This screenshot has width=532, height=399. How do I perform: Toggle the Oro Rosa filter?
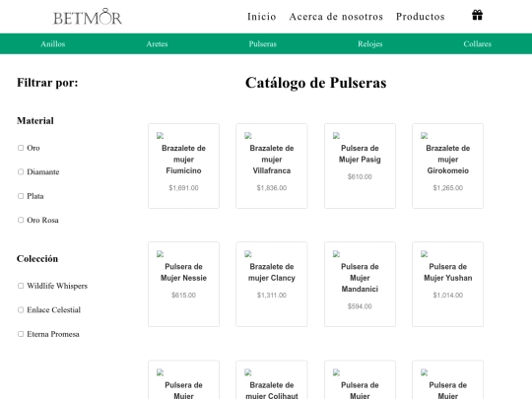[x=21, y=220]
